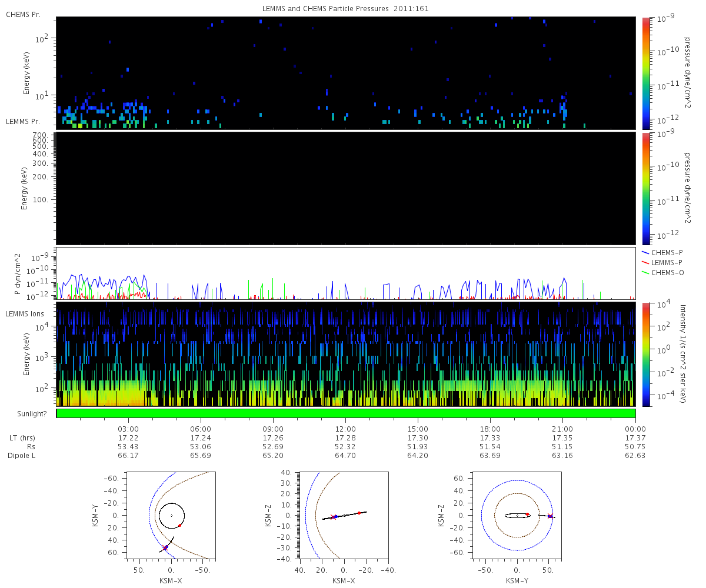Image resolution: width=706 pixels, height=588 pixels.
Task: Click the 21:00 time tick label
Action: 562,429
